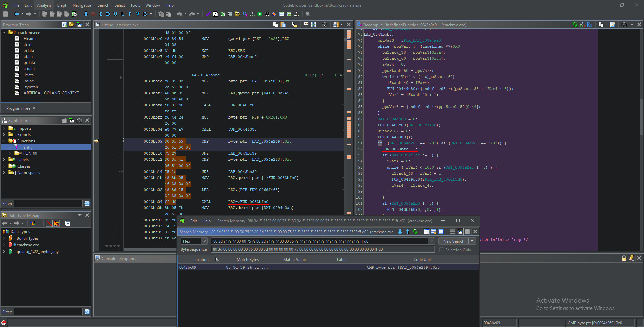
Task: Toggle the Console scroll lock icon
Action: 624,258
